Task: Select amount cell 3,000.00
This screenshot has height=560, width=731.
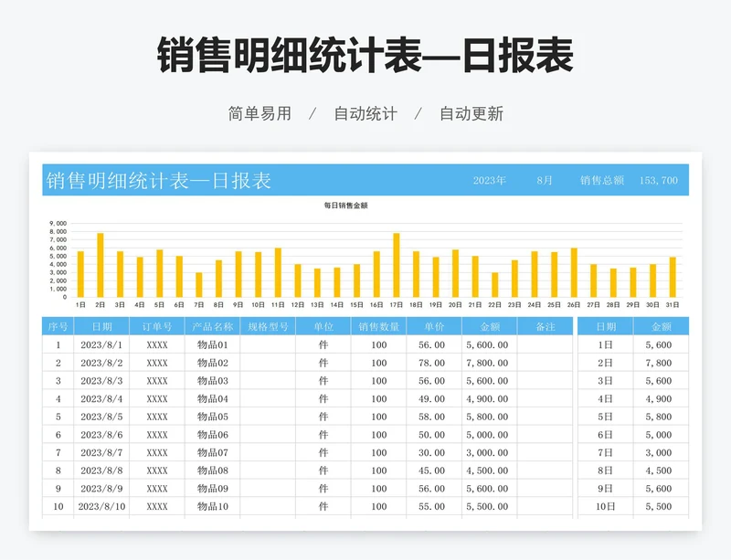Action: click(x=490, y=453)
